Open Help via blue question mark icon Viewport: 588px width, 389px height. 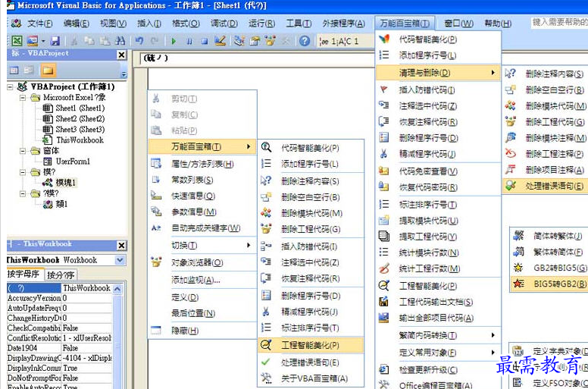point(305,40)
